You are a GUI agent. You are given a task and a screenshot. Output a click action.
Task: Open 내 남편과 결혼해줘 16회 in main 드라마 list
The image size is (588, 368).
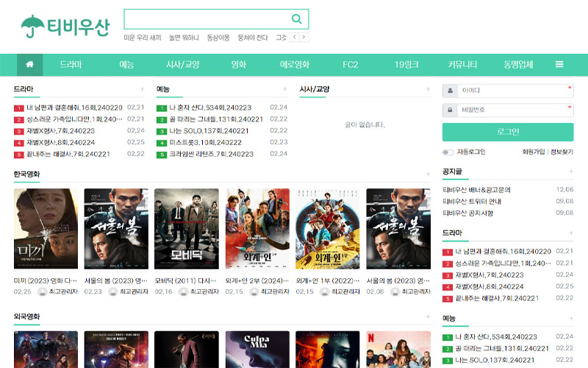(74, 107)
